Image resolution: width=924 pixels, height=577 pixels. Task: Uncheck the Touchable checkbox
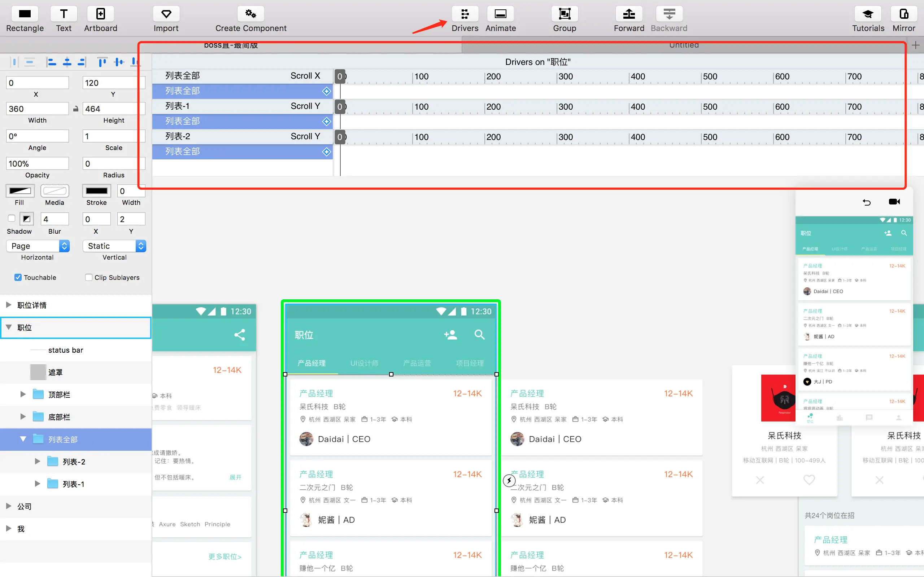18,277
